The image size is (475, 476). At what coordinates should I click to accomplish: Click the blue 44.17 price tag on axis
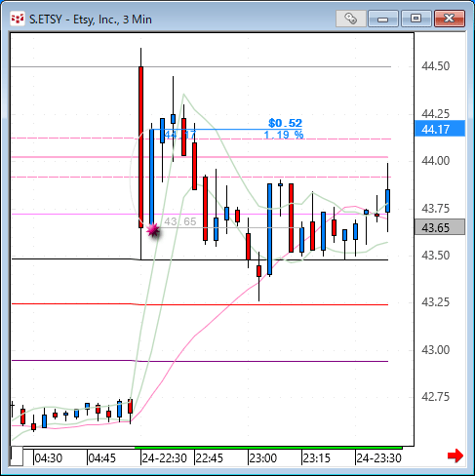click(440, 129)
